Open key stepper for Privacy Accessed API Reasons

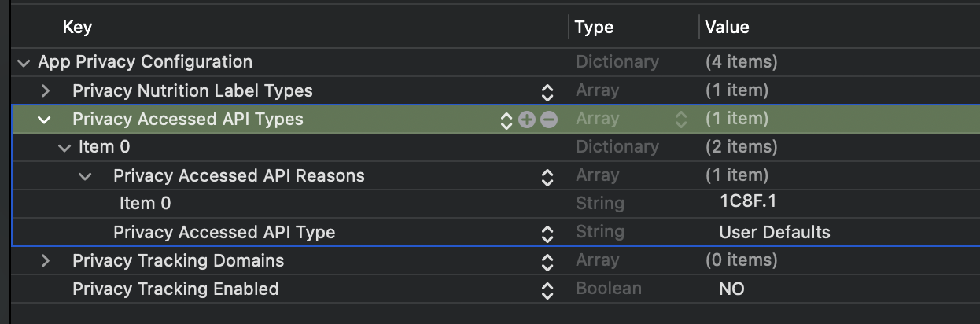coord(548,176)
